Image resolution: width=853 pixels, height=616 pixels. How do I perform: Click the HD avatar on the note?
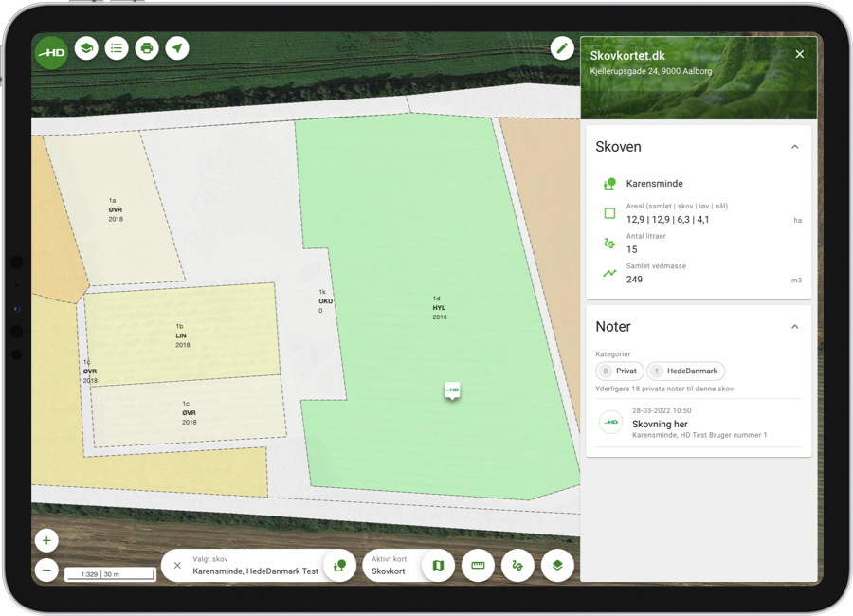[611, 423]
